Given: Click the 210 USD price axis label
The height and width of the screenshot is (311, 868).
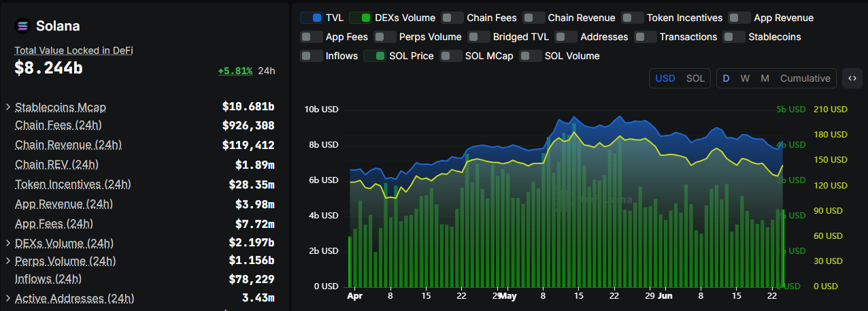Looking at the screenshot, I should pyautogui.click(x=831, y=109).
